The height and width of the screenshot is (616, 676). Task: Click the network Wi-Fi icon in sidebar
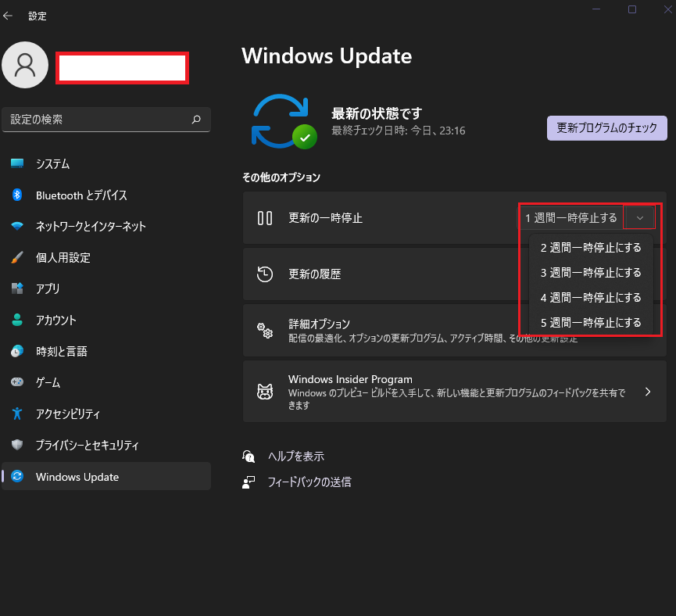point(17,226)
